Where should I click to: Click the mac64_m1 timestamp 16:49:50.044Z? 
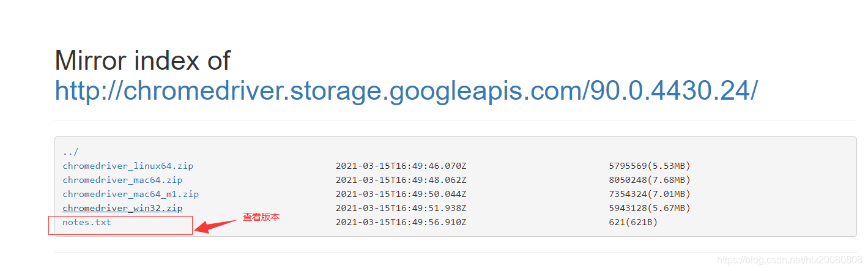[401, 194]
